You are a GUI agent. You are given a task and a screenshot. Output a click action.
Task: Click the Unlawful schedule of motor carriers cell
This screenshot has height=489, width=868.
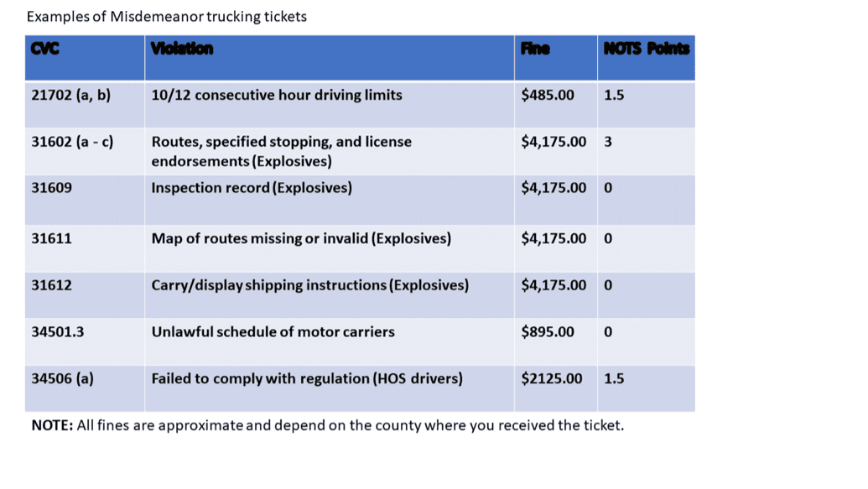[273, 331]
